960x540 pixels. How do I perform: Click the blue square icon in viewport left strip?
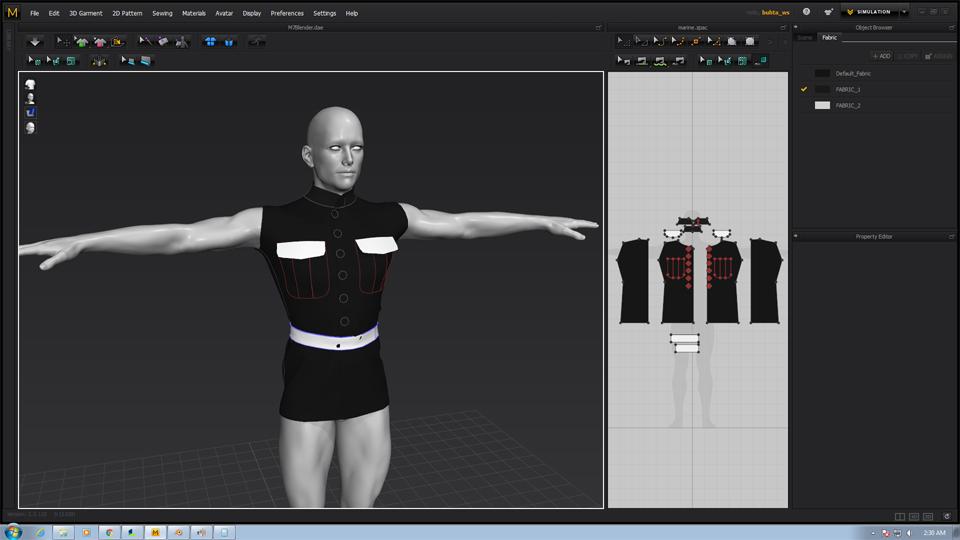pos(30,113)
